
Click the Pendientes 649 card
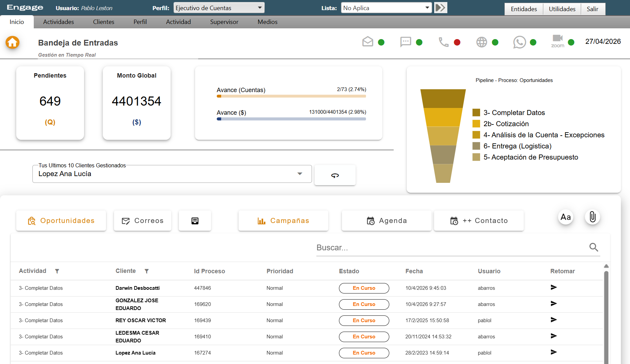(x=50, y=103)
